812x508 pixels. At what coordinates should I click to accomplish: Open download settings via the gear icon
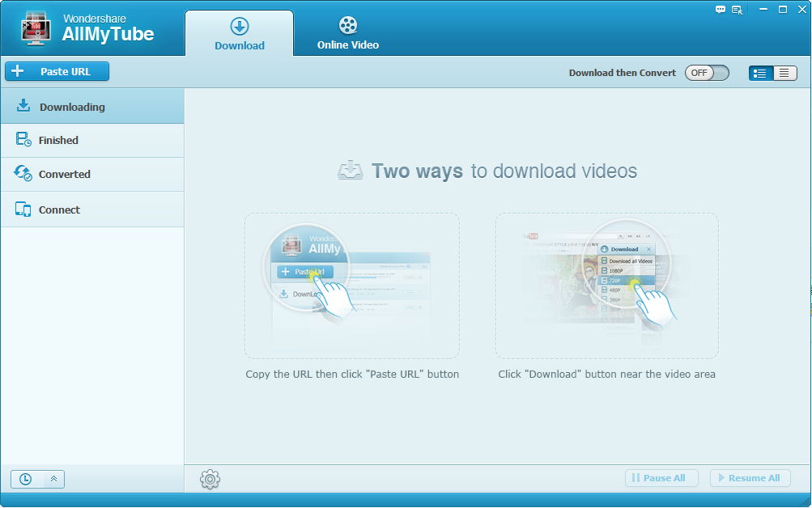pos(210,479)
